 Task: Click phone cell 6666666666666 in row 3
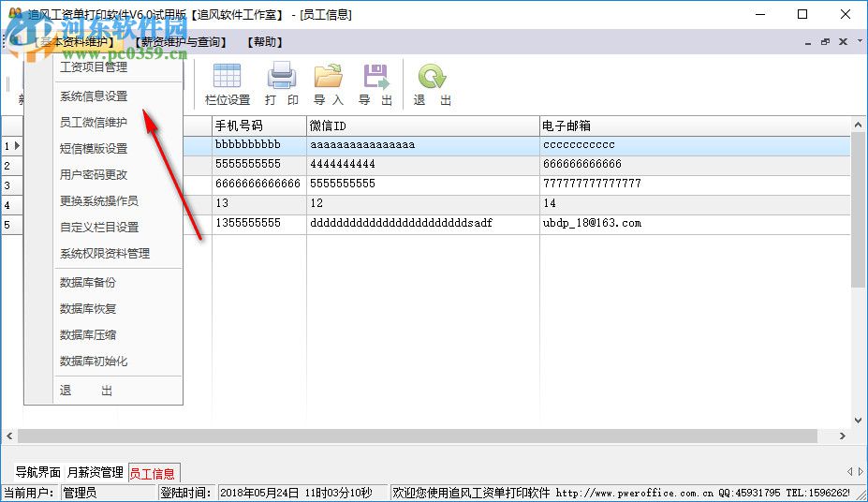259,185
